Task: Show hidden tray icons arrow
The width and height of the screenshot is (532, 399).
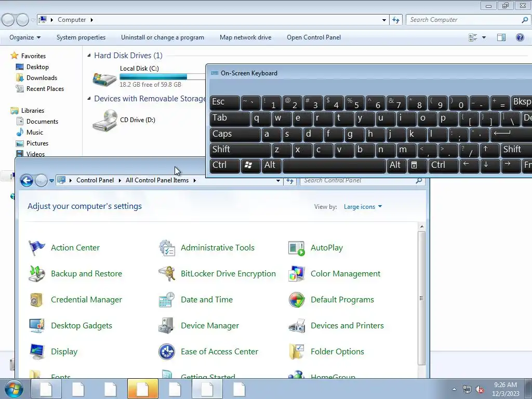Action: 454,389
